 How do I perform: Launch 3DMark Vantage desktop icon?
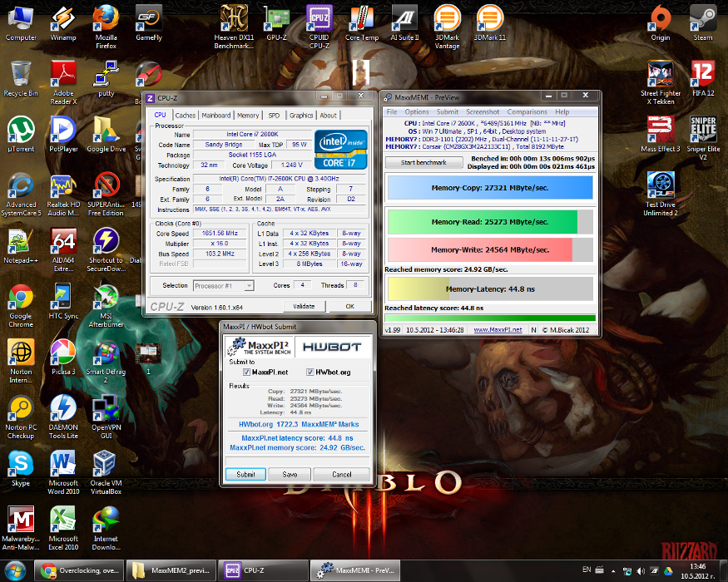(x=447, y=27)
